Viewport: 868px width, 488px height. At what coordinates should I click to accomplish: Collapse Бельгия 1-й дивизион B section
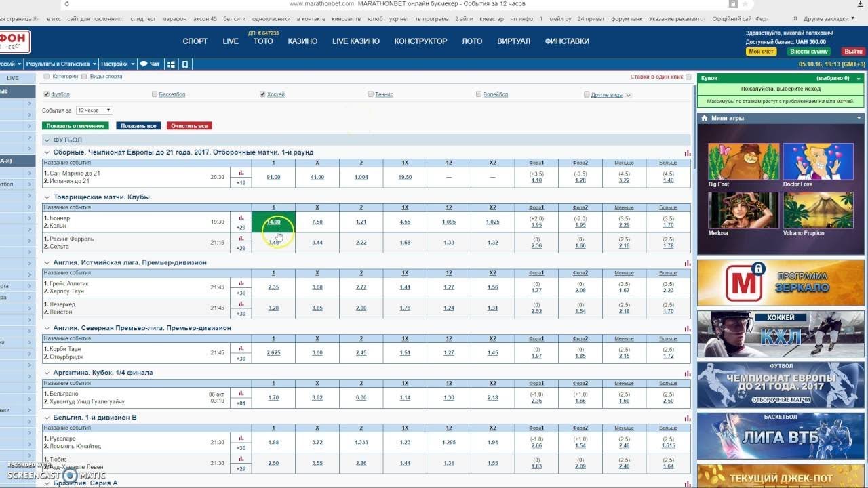click(47, 418)
